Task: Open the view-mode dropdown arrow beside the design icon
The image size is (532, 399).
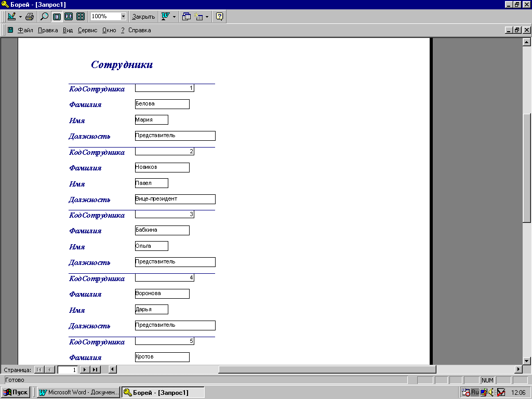Action: (20, 16)
